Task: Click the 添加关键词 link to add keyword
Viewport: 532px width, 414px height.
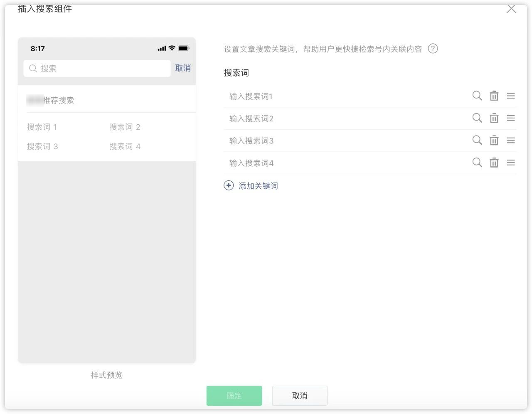Action: (258, 185)
